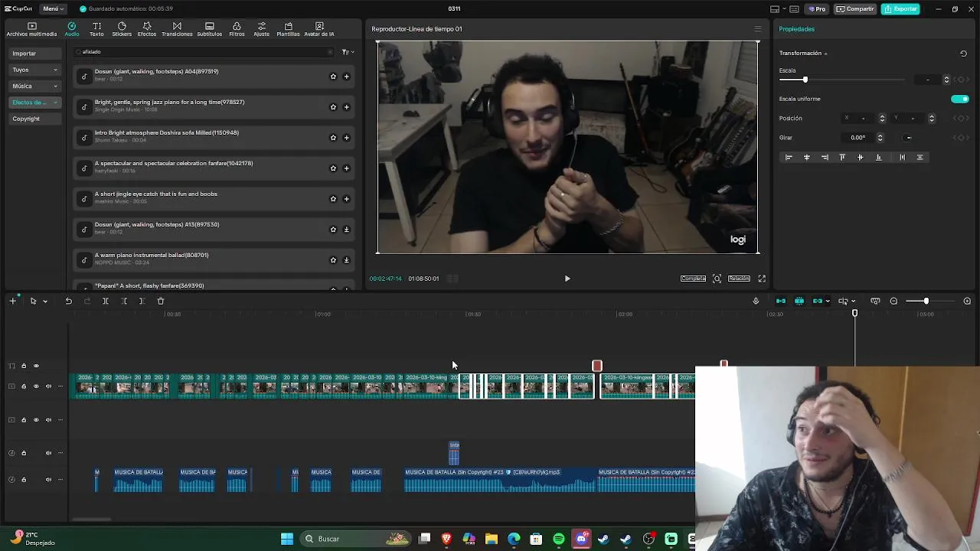Image resolution: width=980 pixels, height=551 pixels.
Task: Open the Plantillas tab
Action: [x=288, y=29]
